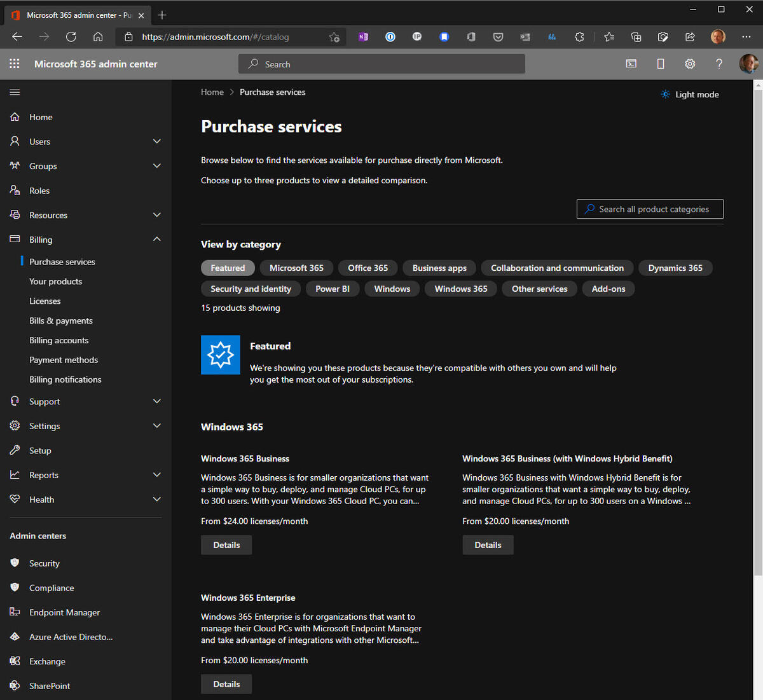Open Licenses in the Billing menu
This screenshot has width=763, height=700.
(45, 301)
